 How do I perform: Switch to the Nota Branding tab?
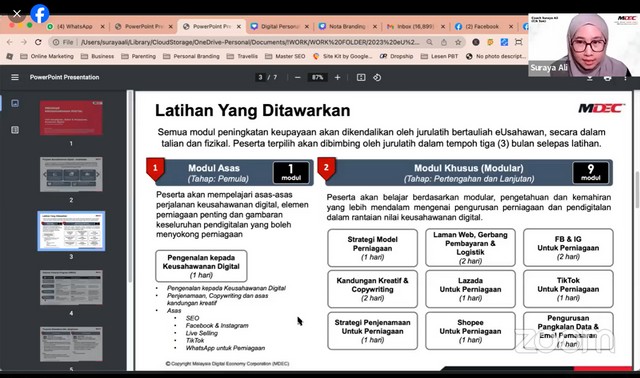coord(347,26)
